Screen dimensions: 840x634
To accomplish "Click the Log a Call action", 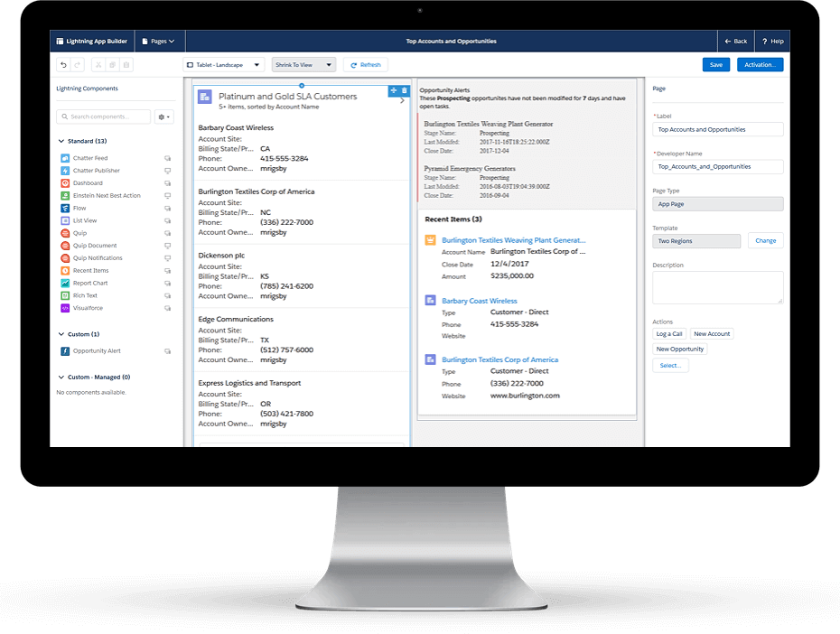I will [x=669, y=333].
